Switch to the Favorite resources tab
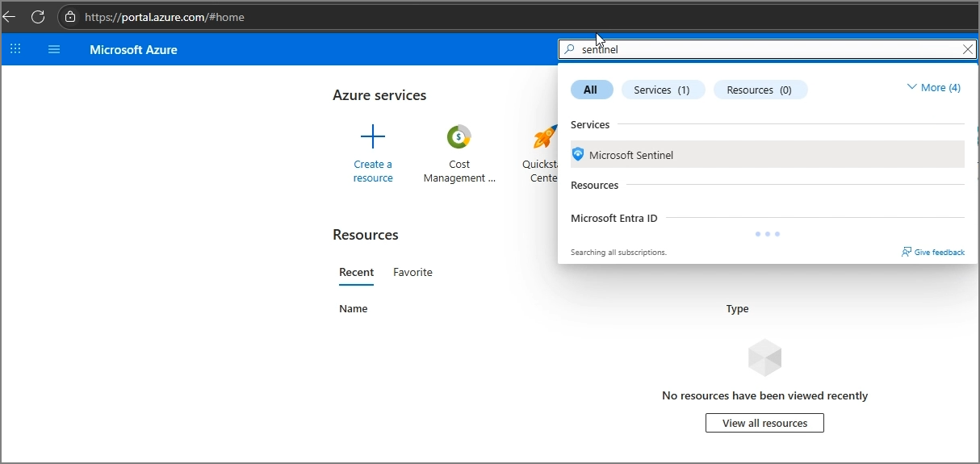Screen dimensions: 980x464 coord(413,273)
